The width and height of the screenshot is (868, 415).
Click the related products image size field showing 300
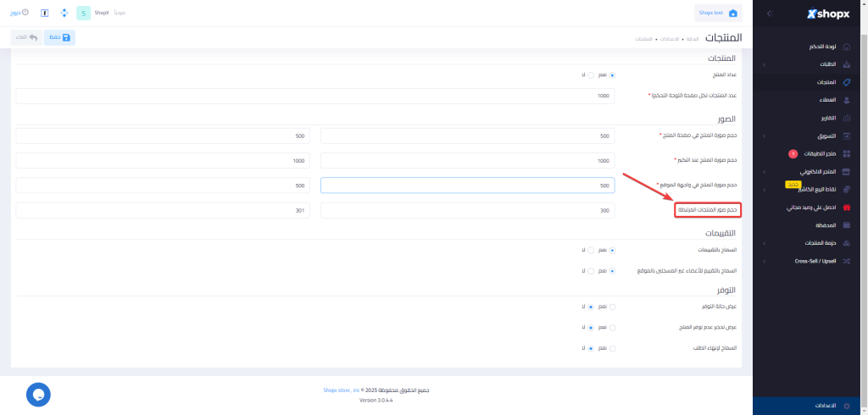click(x=468, y=210)
